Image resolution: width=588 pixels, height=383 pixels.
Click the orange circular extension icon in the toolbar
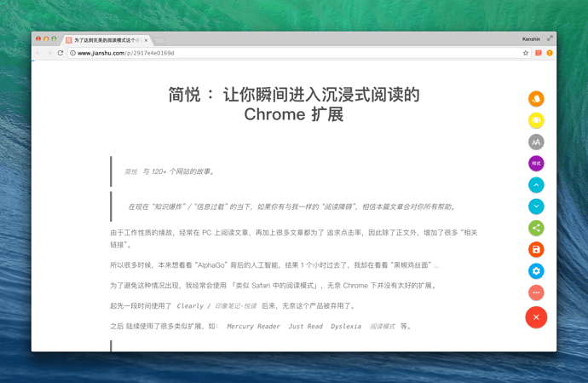pyautogui.click(x=550, y=53)
